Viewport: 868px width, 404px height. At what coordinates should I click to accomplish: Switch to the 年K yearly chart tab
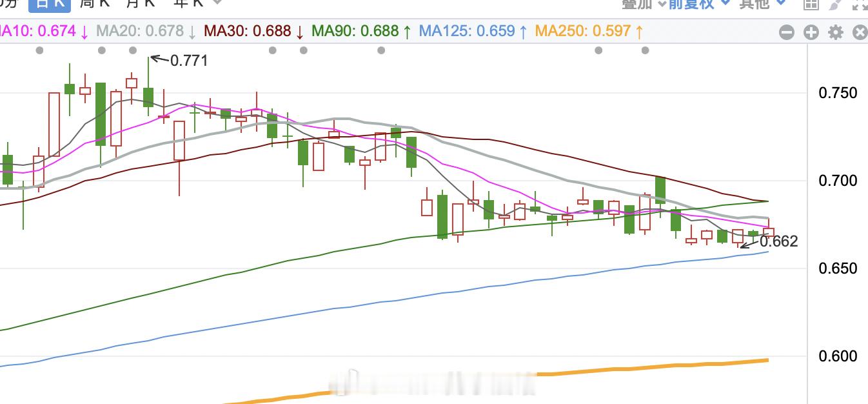point(188,3)
